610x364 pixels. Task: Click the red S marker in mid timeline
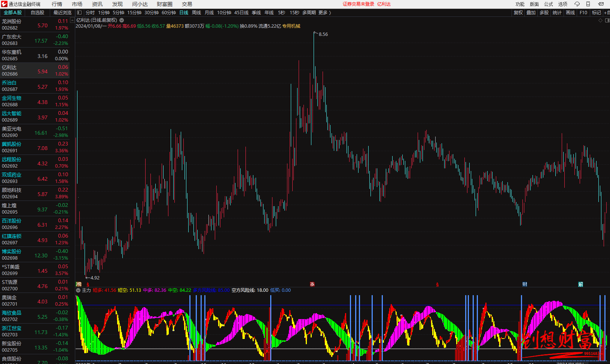tap(437, 285)
